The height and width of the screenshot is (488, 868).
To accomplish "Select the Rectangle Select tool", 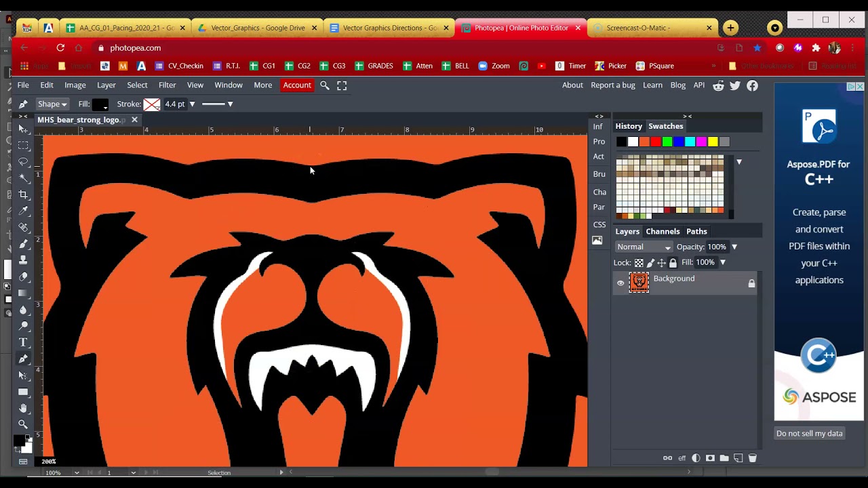I will 23,146.
